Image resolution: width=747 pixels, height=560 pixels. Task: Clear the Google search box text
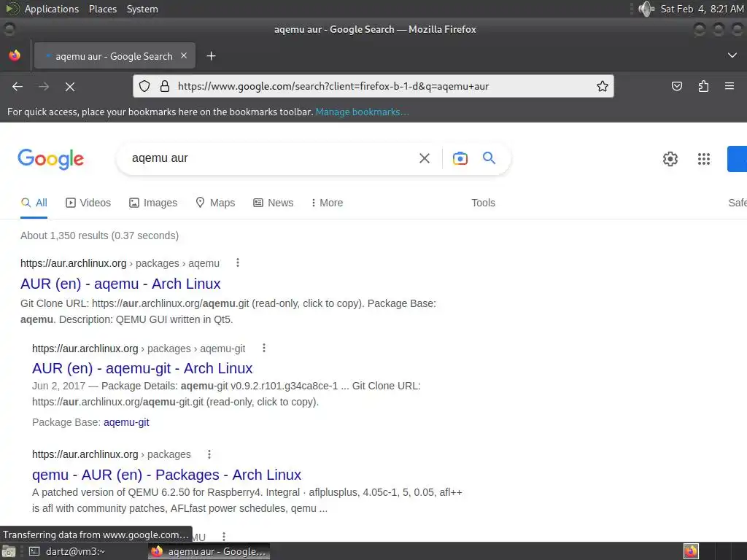click(x=424, y=158)
